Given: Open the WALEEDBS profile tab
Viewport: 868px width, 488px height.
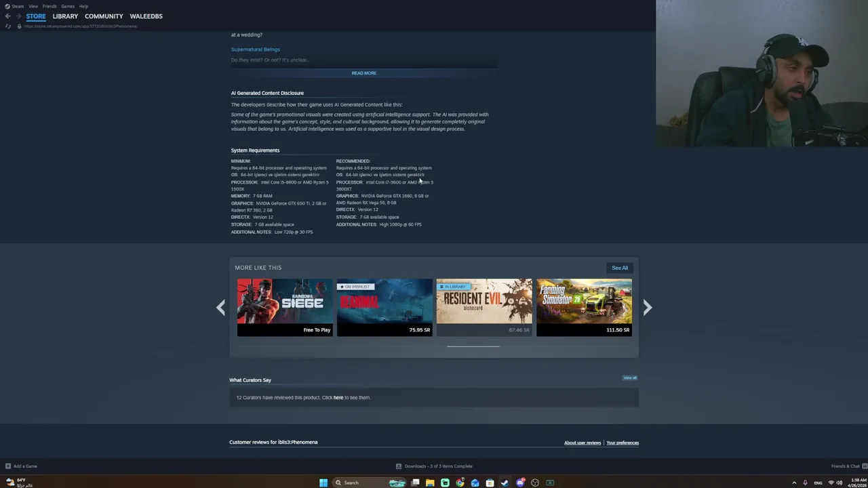Looking at the screenshot, I should click(x=146, y=16).
